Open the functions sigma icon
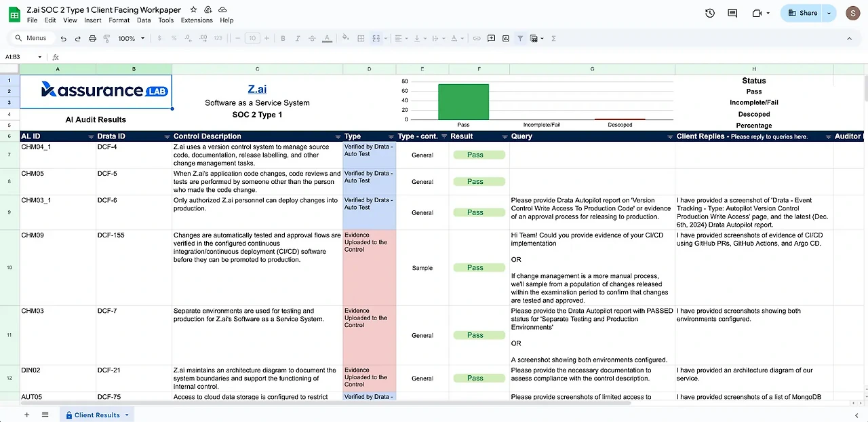The height and width of the screenshot is (422, 868). point(553,39)
